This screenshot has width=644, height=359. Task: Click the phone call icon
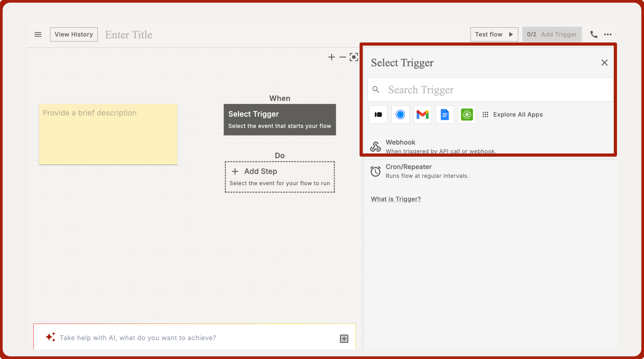pyautogui.click(x=594, y=34)
